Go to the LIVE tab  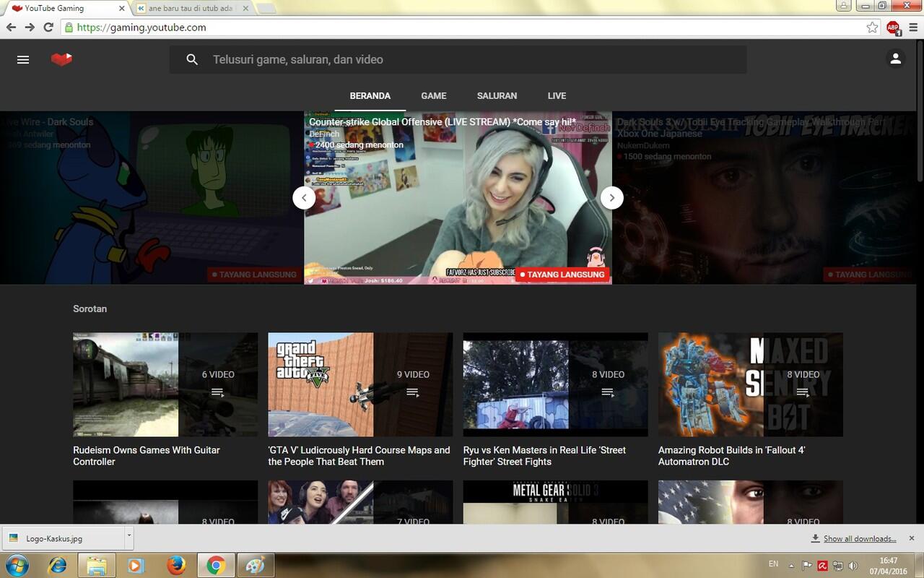(x=557, y=96)
